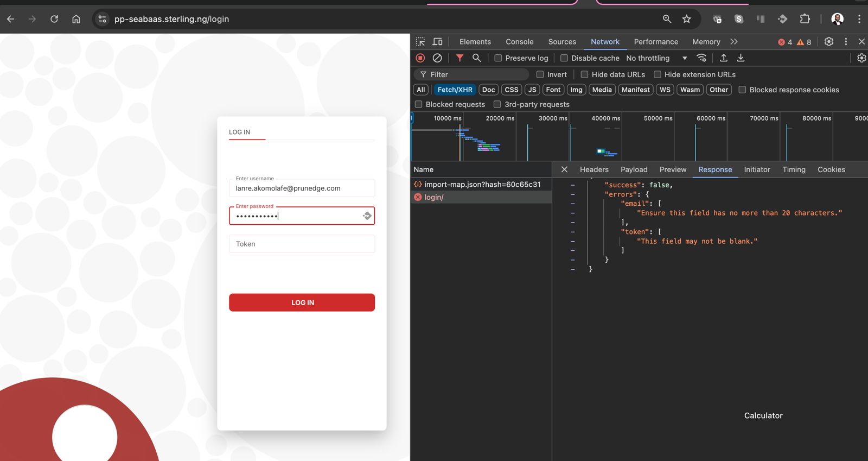Open DevTools customize three-dot menu
This screenshot has width=868, height=461.
pyautogui.click(x=846, y=42)
